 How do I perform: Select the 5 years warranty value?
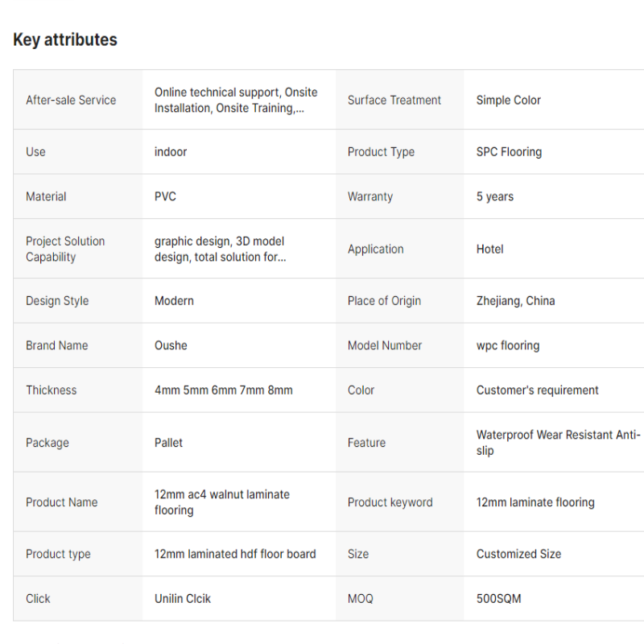tap(494, 196)
